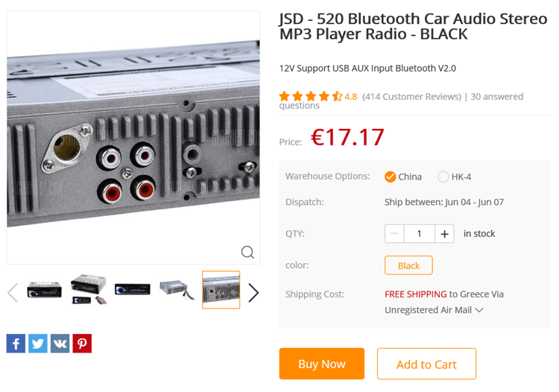The image size is (559, 392).
Task: Open the 30 answered questions link
Action: coord(401,101)
